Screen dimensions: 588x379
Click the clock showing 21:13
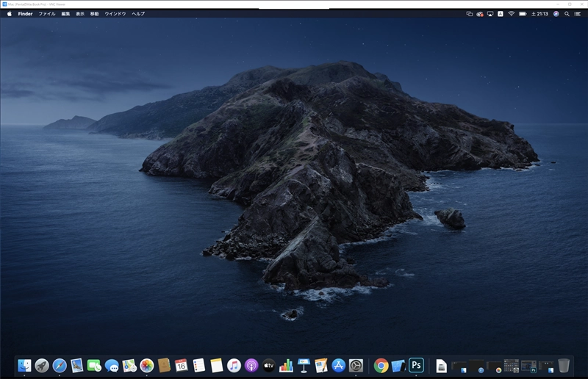click(x=541, y=13)
